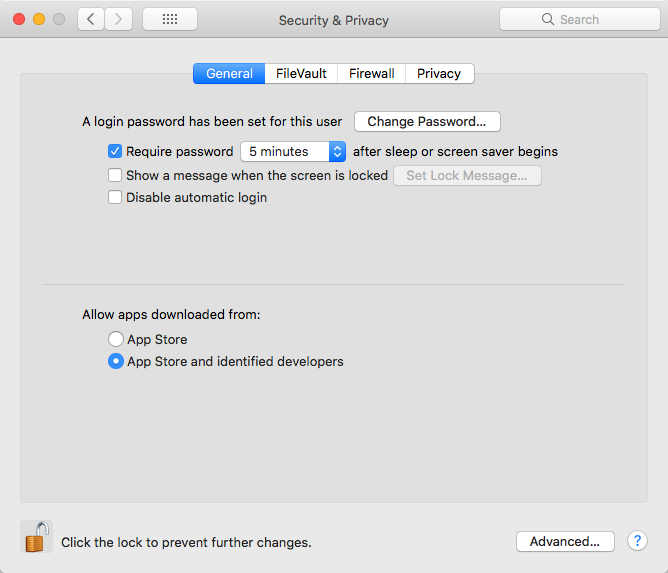This screenshot has width=668, height=573.
Task: Show all preferences with the grid icon
Action: pos(170,19)
